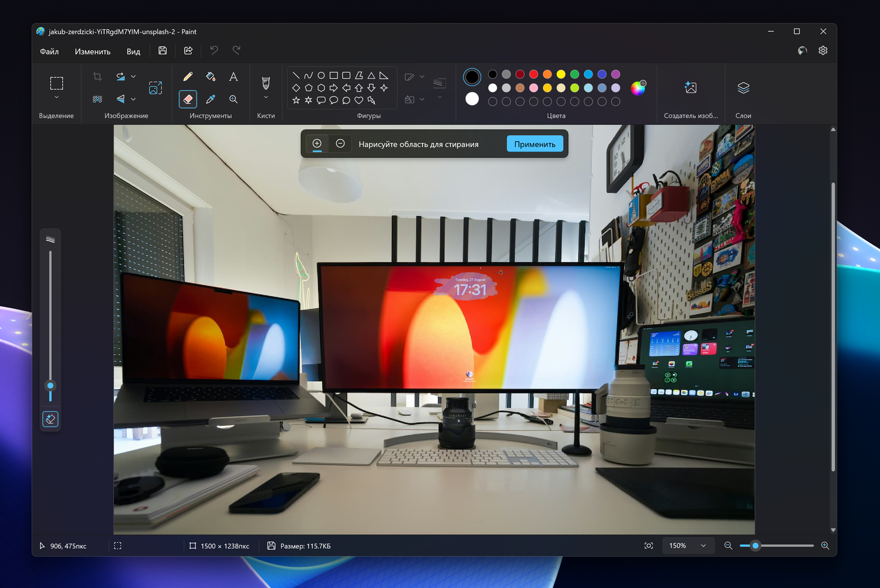This screenshot has width=880, height=588.
Task: Choose the diagonal line shape
Action: [x=296, y=75]
